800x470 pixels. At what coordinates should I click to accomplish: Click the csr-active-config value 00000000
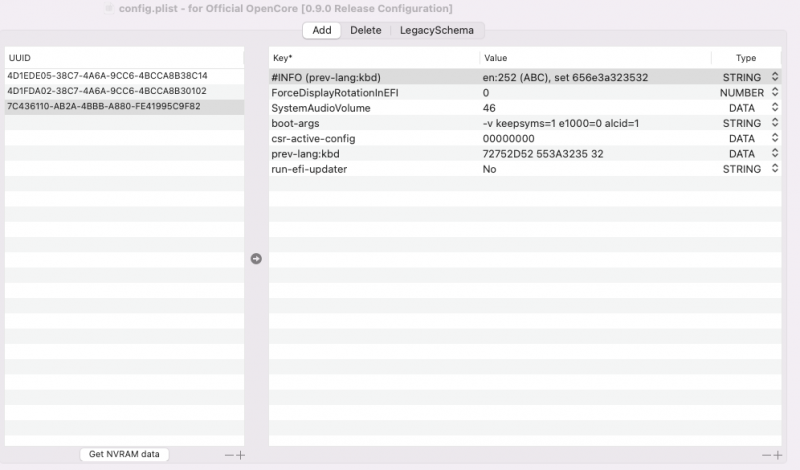click(x=509, y=139)
